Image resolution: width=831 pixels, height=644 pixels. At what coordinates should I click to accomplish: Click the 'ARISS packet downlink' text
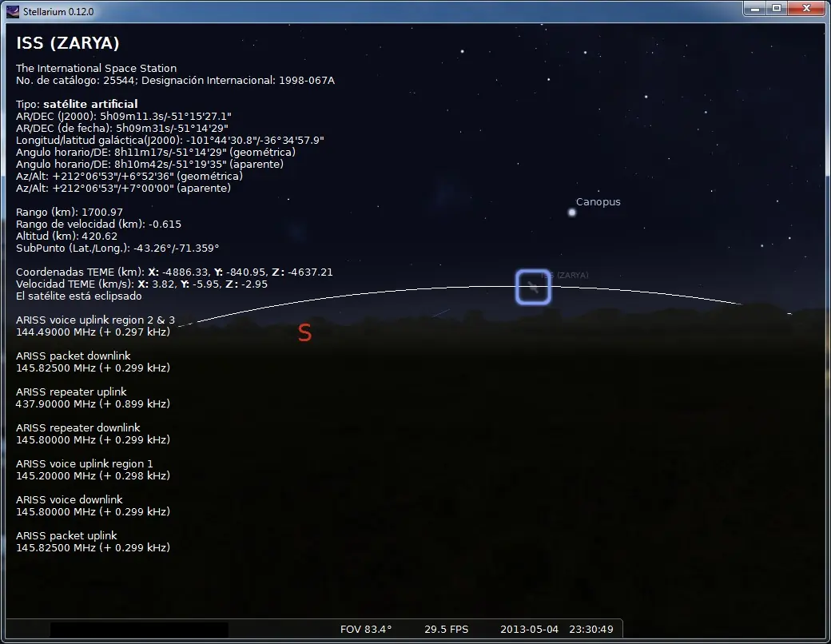coord(74,356)
